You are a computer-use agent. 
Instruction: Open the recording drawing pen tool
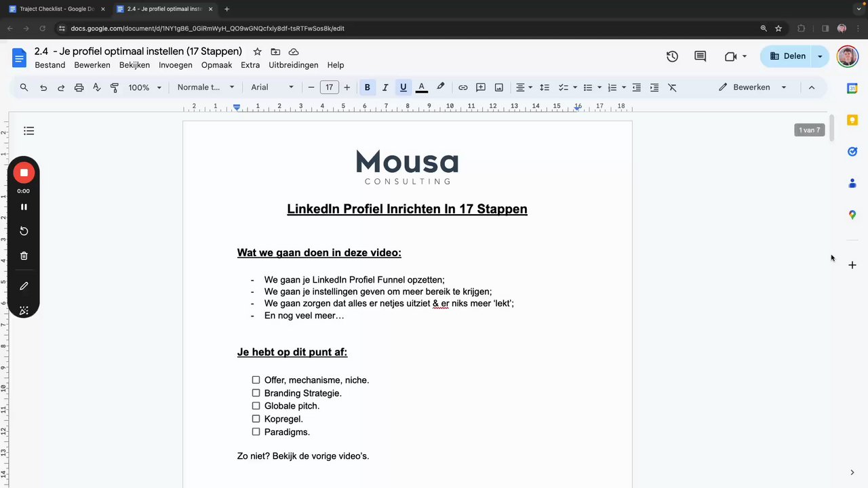click(x=24, y=286)
